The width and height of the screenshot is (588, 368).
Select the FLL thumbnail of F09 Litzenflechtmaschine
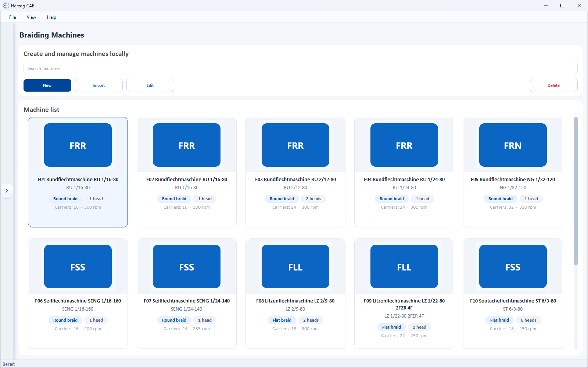coord(404,266)
